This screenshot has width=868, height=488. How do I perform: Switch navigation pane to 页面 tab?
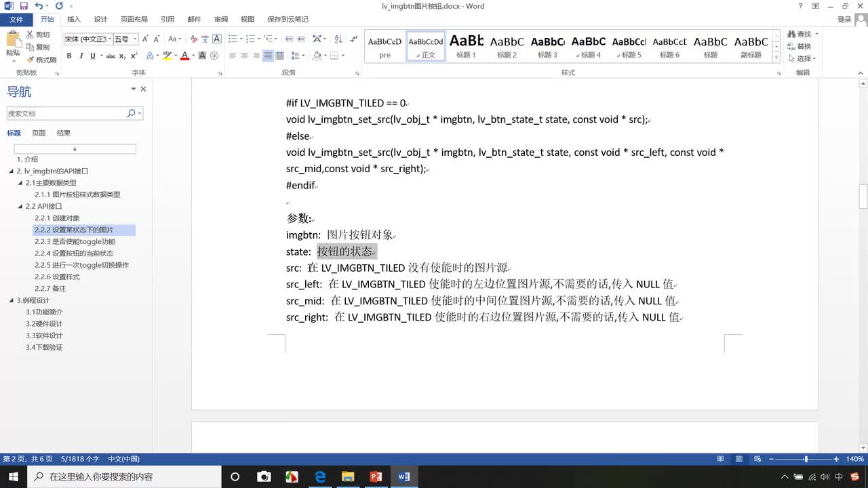(39, 133)
